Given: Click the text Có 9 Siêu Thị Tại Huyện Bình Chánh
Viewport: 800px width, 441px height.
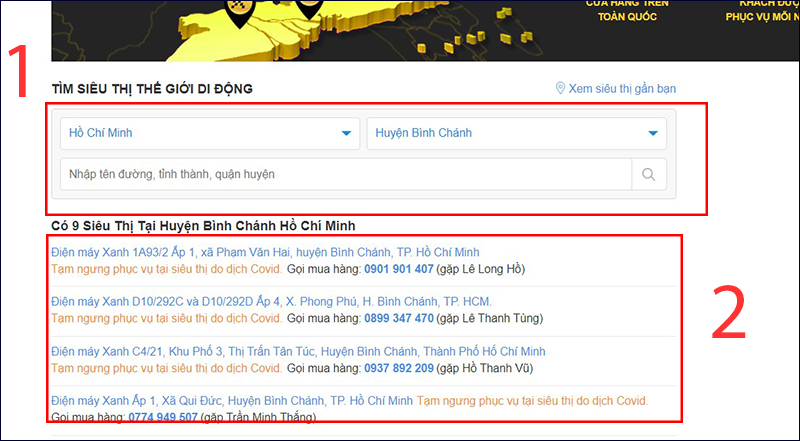Looking at the screenshot, I should [203, 226].
